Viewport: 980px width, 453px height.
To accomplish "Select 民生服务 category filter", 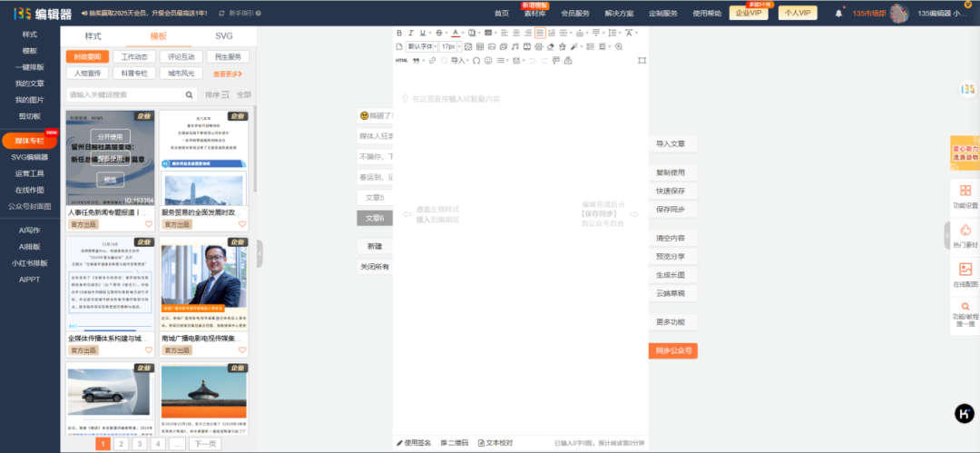I will pyautogui.click(x=228, y=57).
